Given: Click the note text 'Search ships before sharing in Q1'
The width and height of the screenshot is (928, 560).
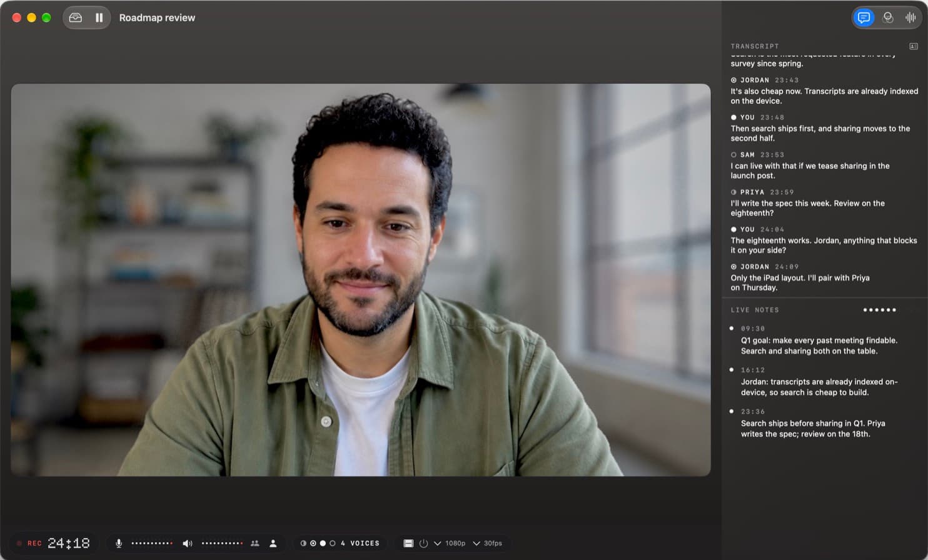Looking at the screenshot, I should [x=802, y=423].
